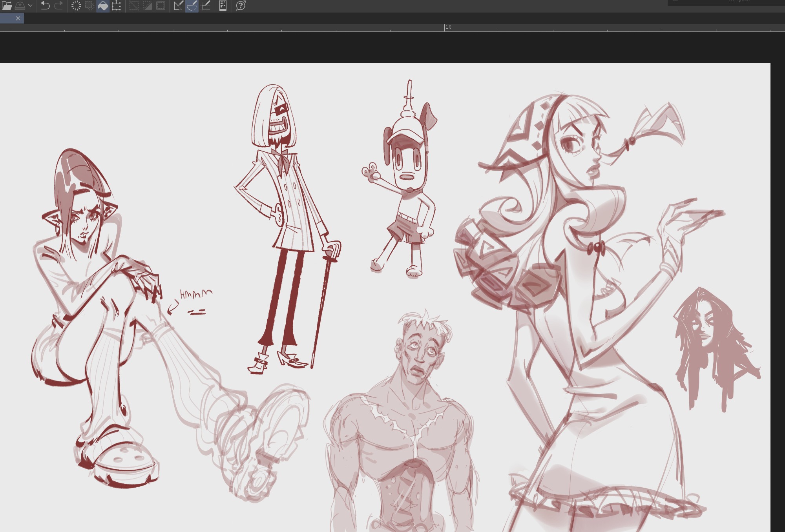Click Clear Outside Selection icon
Screen dimensions: 785x532
pyautogui.click(x=89, y=5)
